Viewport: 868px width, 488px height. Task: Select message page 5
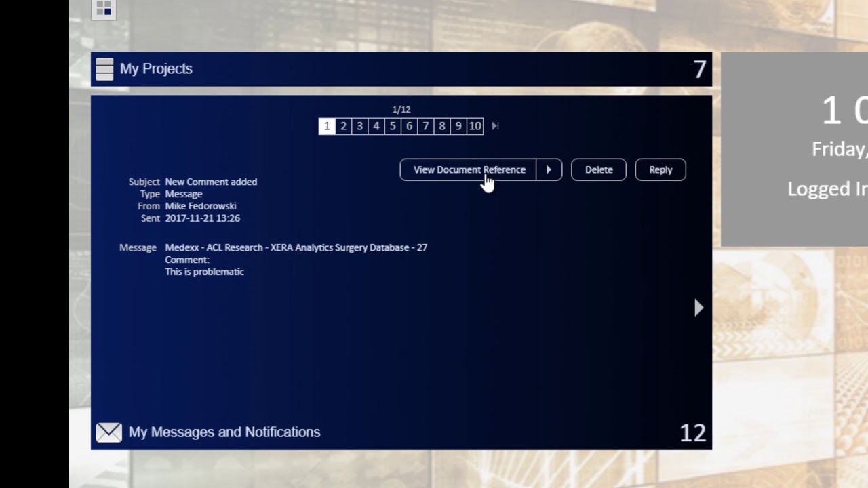coord(393,126)
